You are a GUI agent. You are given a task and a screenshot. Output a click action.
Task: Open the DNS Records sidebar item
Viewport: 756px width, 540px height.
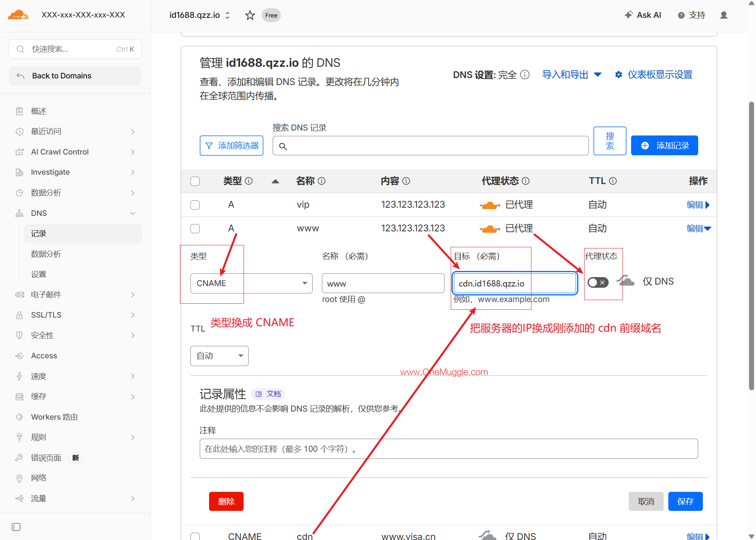(x=83, y=234)
